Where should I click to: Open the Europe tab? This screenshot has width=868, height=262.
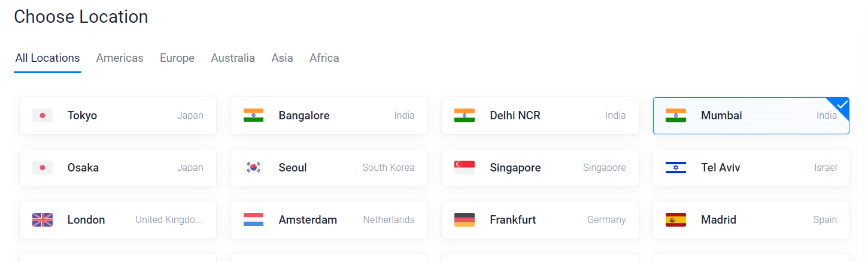pos(177,58)
